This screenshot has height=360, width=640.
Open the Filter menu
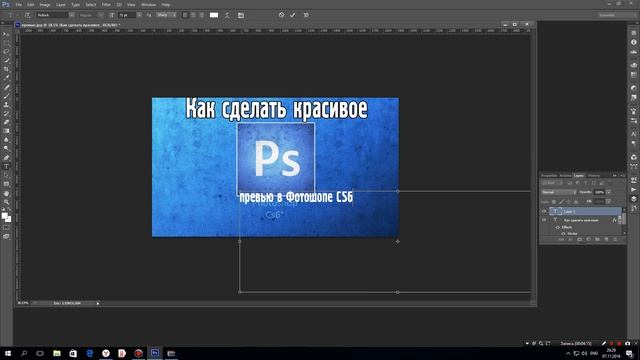click(x=106, y=4)
